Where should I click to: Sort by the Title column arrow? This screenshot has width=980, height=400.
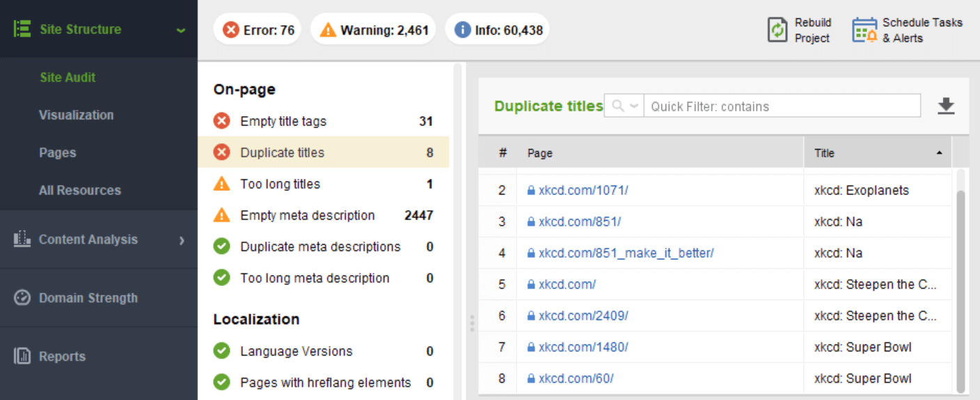939,153
